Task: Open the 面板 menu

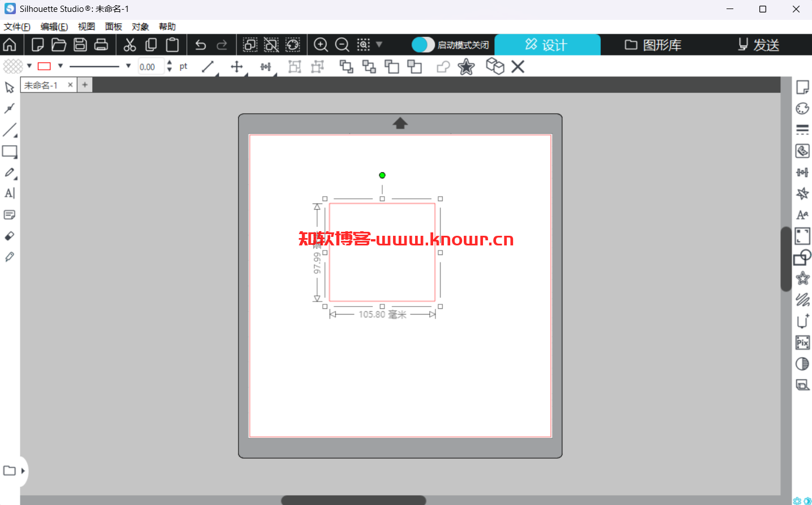Action: click(114, 27)
